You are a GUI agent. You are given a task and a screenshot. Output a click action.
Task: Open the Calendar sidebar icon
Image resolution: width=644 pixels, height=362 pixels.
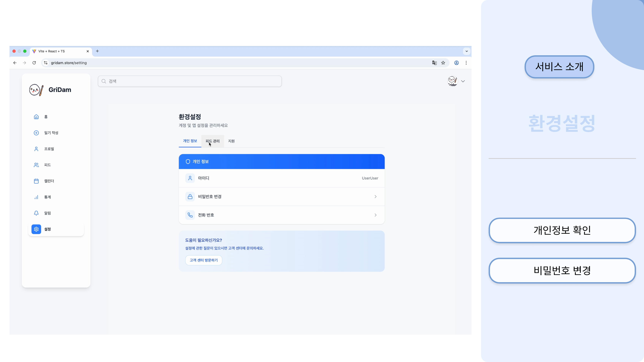[36, 181]
